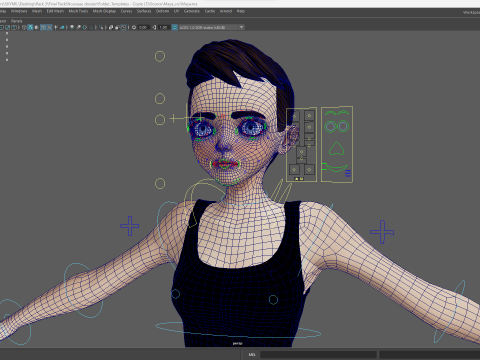
Task: Select the topmost yellow circle control above head
Action: pyautogui.click(x=160, y=56)
